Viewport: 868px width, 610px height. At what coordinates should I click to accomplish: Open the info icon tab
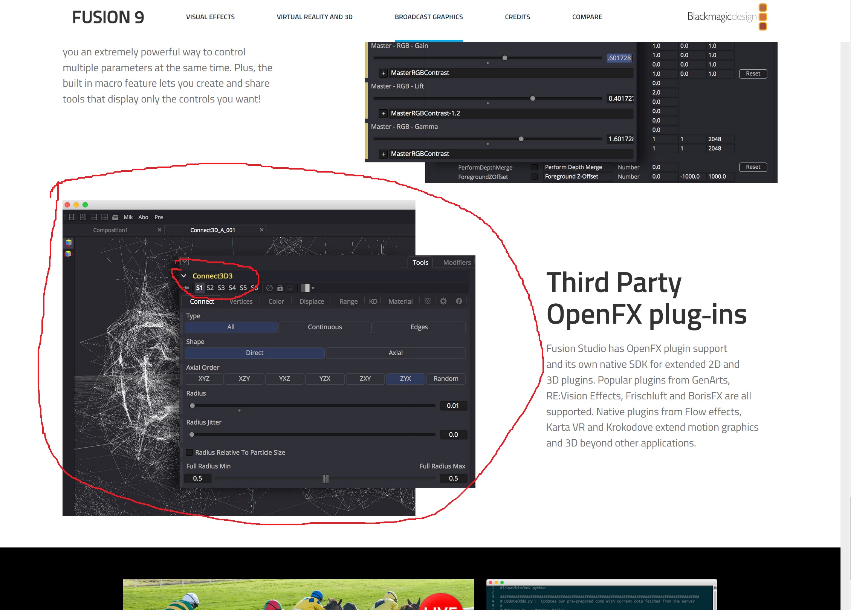coord(459,301)
